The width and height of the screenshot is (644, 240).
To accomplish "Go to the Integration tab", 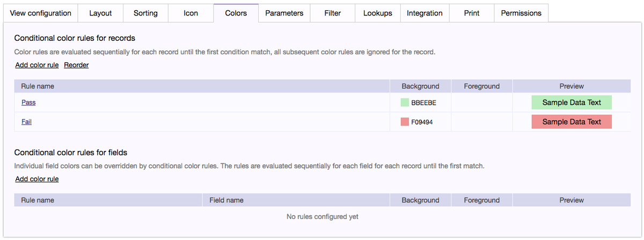I will [x=425, y=13].
